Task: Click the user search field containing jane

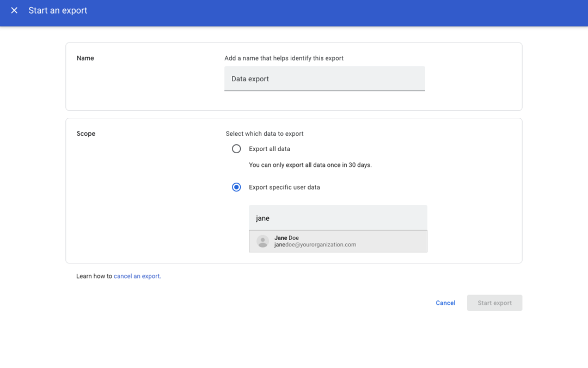Action: (x=338, y=218)
